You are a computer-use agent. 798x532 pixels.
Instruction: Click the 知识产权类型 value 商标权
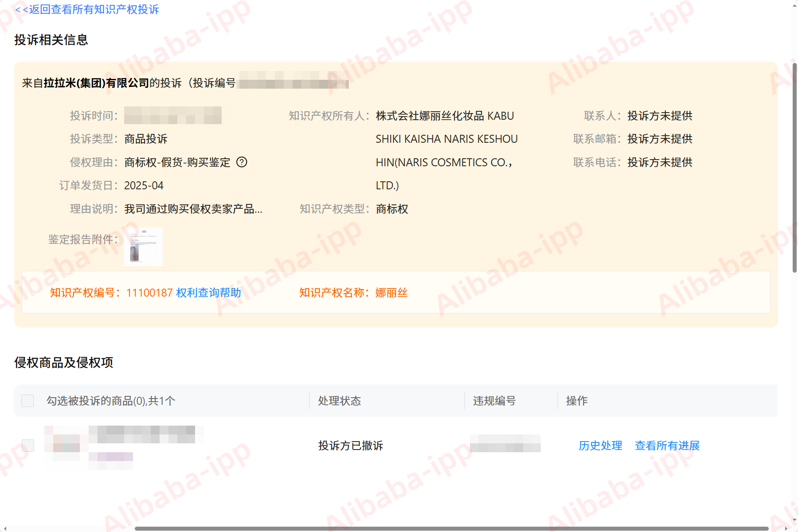[x=392, y=209]
